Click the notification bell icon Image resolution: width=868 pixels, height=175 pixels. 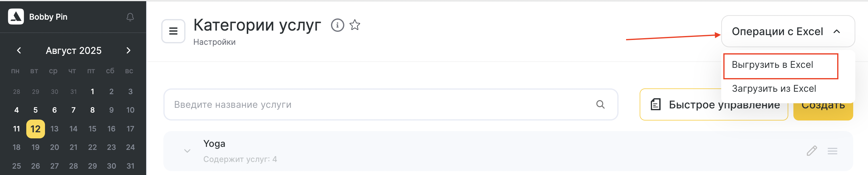pyautogui.click(x=130, y=17)
